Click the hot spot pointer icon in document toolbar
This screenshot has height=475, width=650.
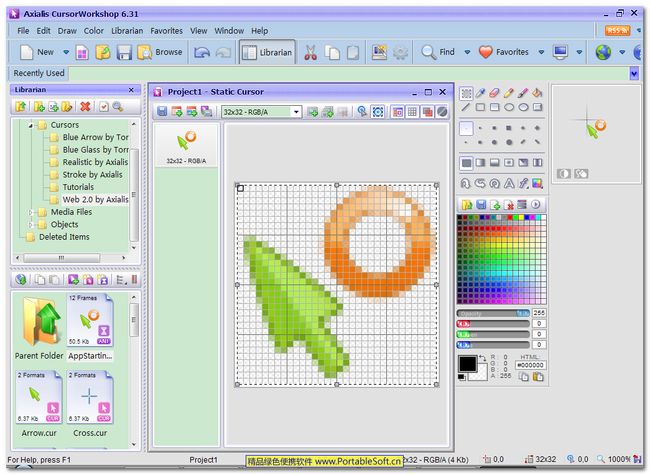click(x=362, y=111)
